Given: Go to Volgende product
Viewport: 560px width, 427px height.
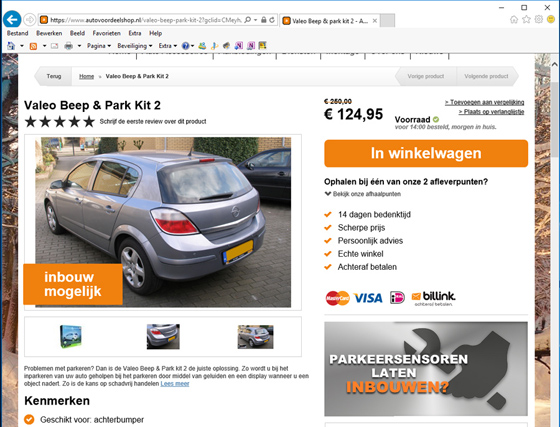Looking at the screenshot, I should point(486,76).
